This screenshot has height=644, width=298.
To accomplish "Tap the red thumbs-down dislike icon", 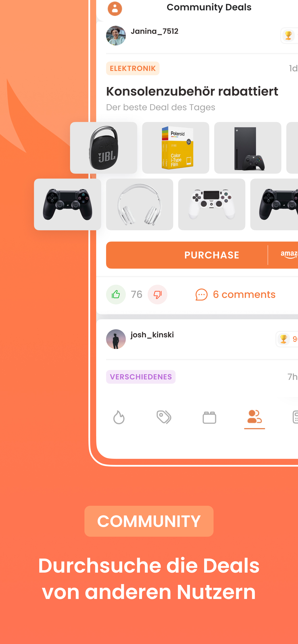I will 157,294.
